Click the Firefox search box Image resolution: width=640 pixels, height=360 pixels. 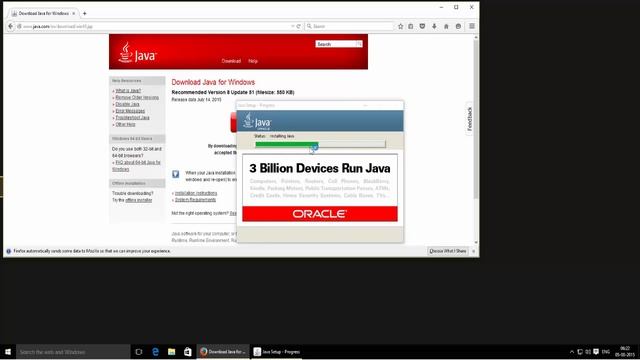(349, 26)
